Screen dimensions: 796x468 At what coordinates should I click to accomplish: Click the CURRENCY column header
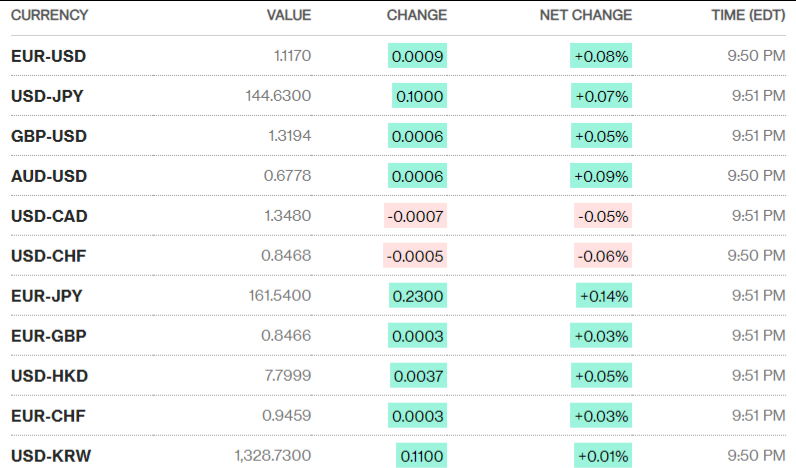click(49, 15)
